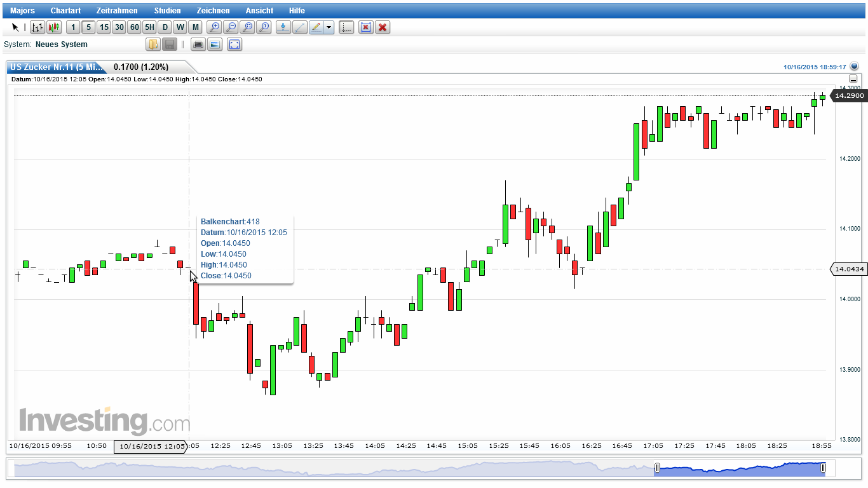Select the weekly (W) timeframe

(x=180, y=27)
